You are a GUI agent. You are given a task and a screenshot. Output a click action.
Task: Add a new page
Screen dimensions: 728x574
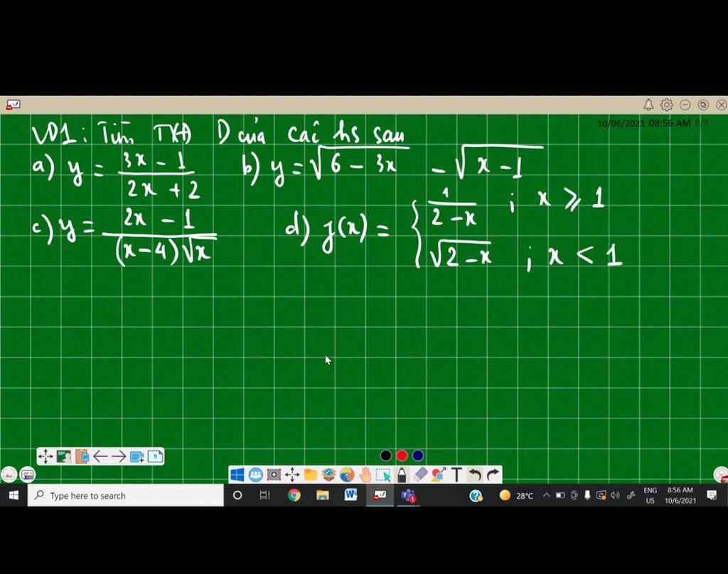[137, 457]
